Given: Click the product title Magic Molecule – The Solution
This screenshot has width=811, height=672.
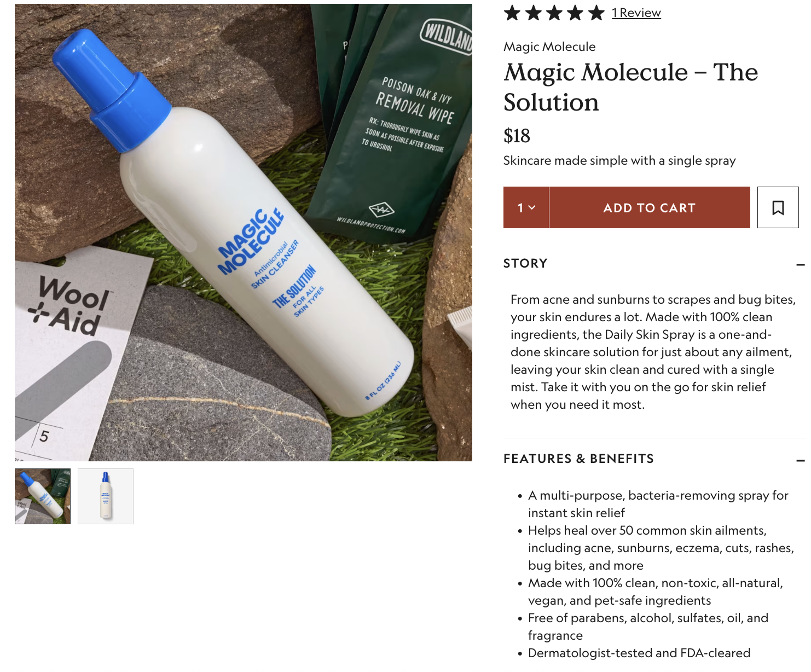Looking at the screenshot, I should [630, 87].
